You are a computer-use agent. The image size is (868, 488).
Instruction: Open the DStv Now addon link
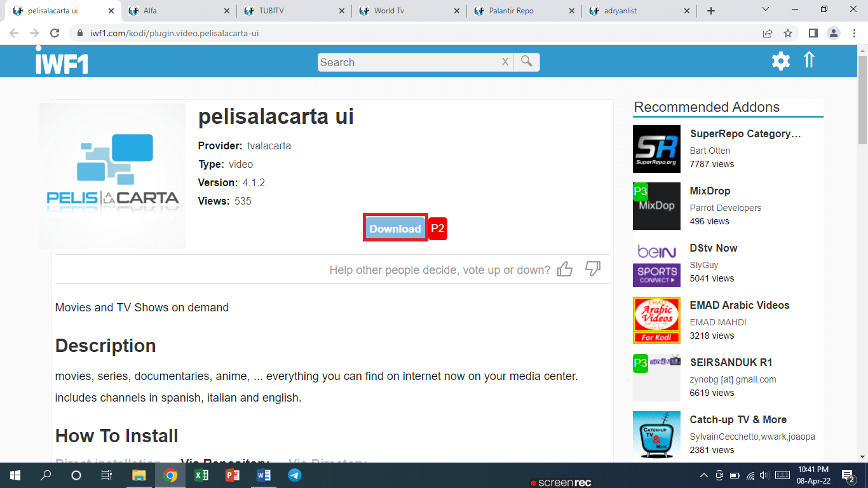pyautogui.click(x=714, y=248)
